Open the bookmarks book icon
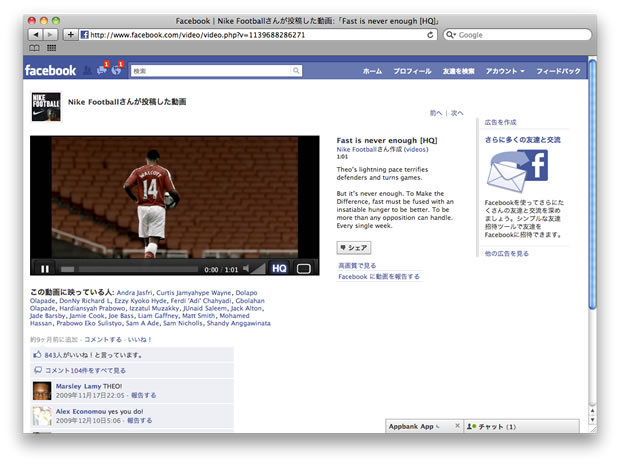 34,48
